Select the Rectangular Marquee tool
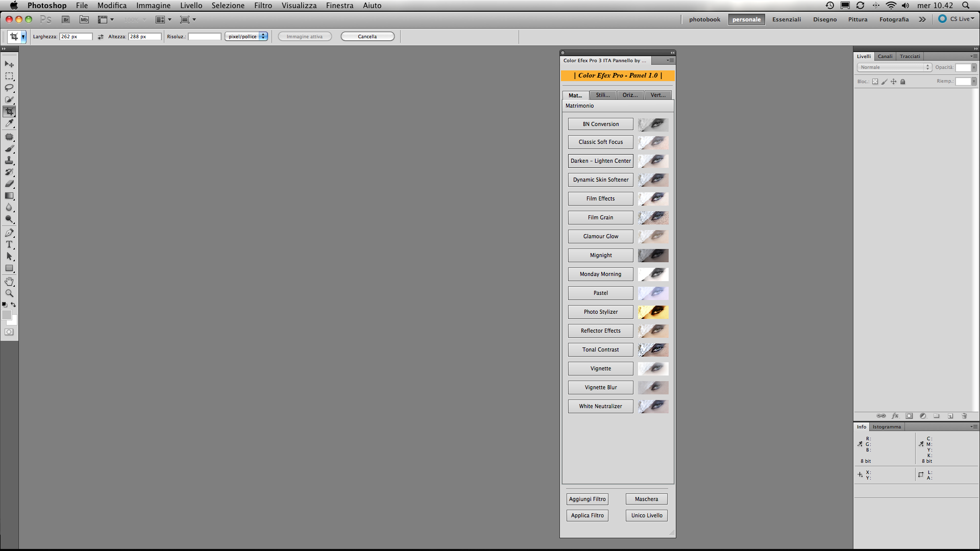The width and height of the screenshot is (980, 551). coord(9,76)
